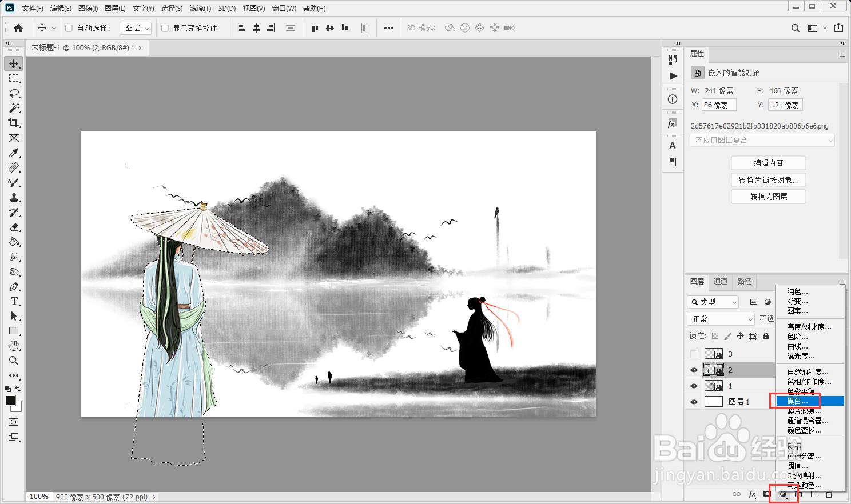Open the Properties panel options menu
Image resolution: width=851 pixels, height=504 pixels.
click(842, 54)
